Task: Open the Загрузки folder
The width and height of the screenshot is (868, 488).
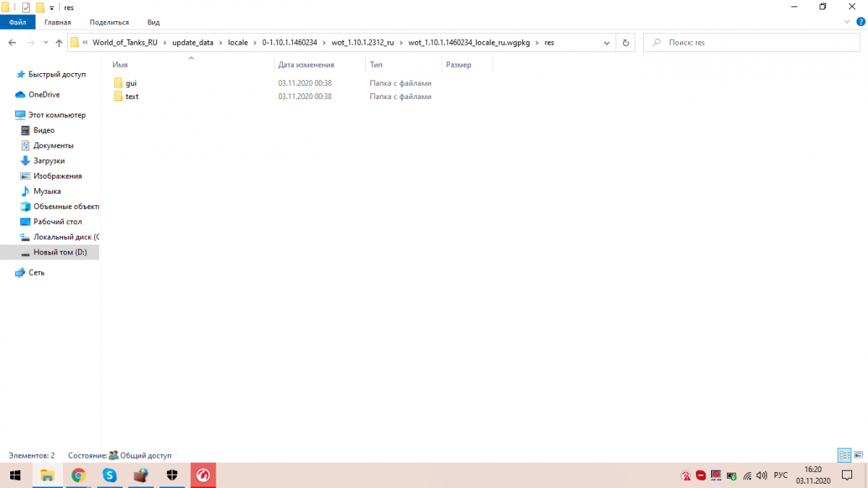Action: coord(48,160)
